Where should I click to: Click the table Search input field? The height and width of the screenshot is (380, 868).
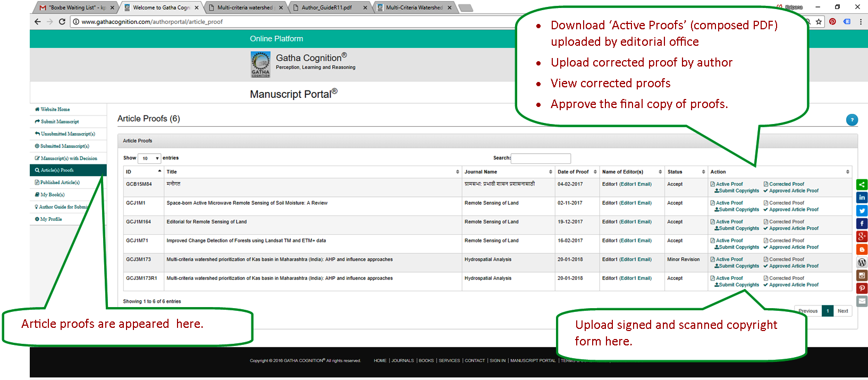pos(541,158)
